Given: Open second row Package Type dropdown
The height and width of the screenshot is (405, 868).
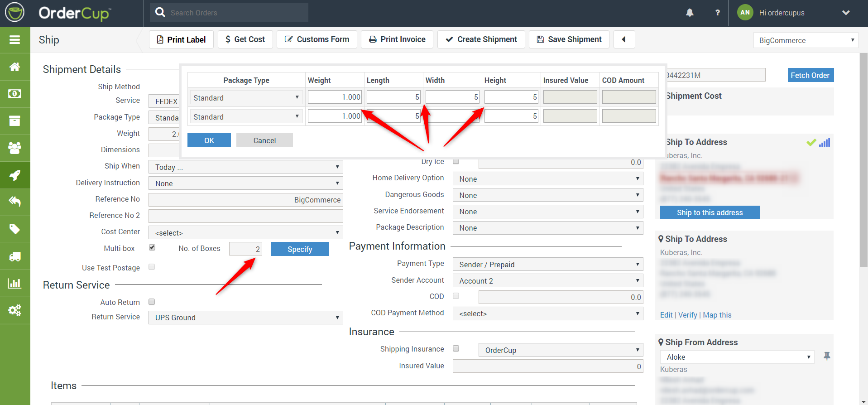Looking at the screenshot, I should point(246,116).
